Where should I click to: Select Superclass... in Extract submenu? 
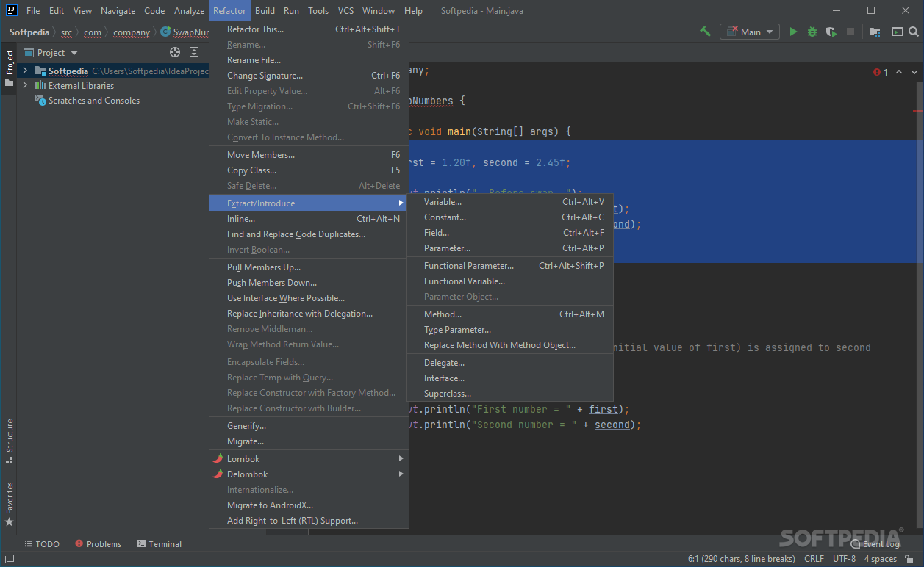[509, 394]
